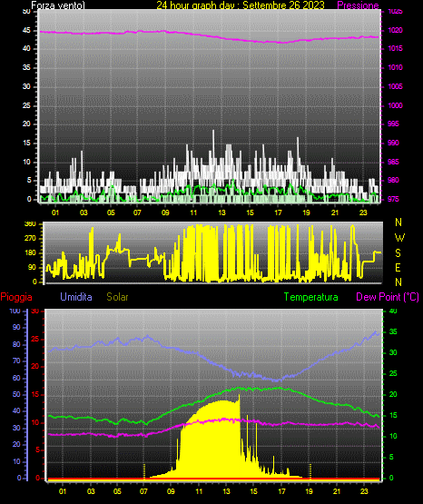Click the Pioggia legend label

point(16,297)
